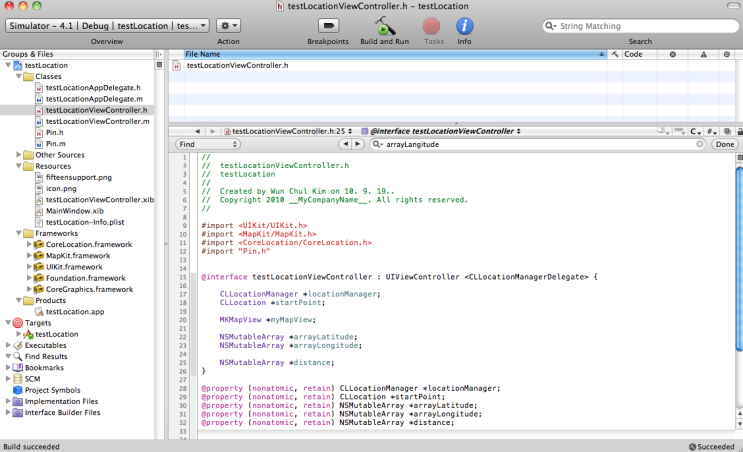Click the arrayLangitude find field
This screenshot has height=452, width=743.
pyautogui.click(x=538, y=145)
